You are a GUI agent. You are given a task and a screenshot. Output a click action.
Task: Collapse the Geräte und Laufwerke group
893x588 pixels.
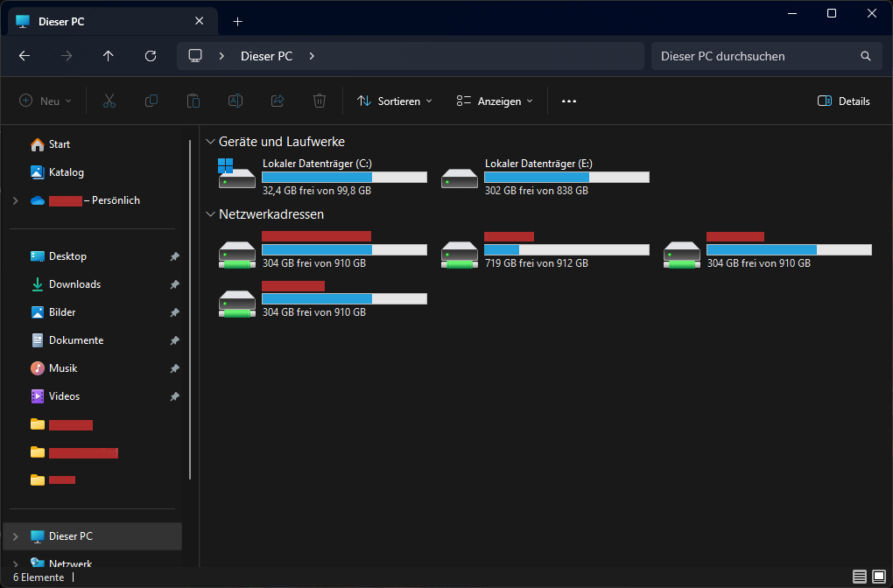210,142
